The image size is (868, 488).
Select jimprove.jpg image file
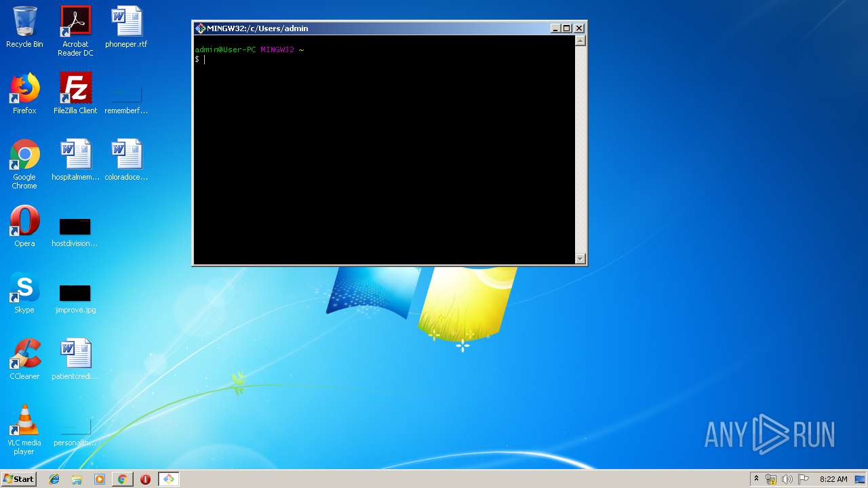point(75,300)
